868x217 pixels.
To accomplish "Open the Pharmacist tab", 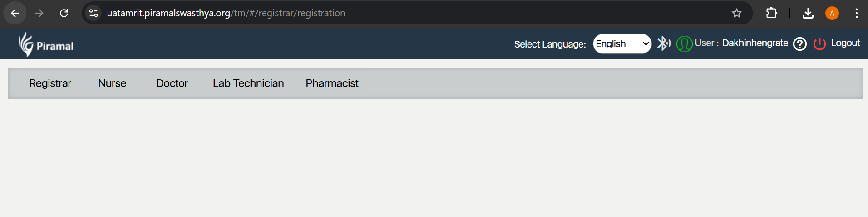I will (x=332, y=83).
